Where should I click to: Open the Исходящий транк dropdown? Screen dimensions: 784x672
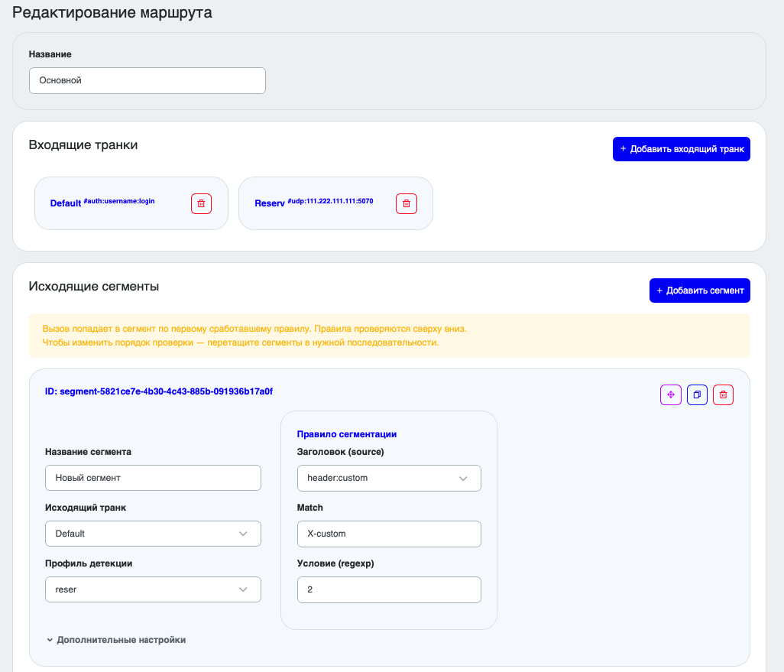tap(153, 534)
